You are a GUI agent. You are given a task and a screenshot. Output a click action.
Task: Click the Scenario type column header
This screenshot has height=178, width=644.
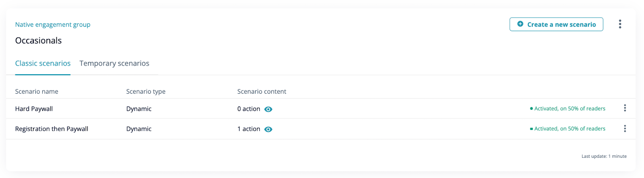146,92
